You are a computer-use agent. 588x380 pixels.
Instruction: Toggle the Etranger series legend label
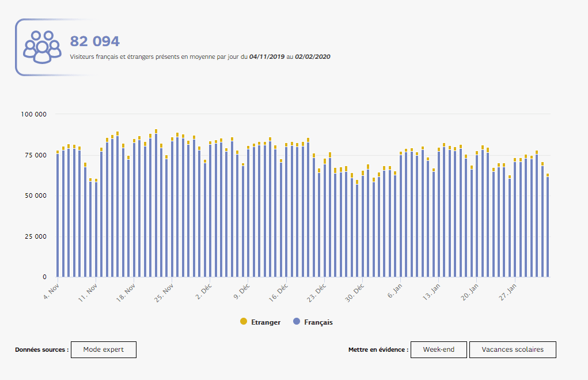[265, 322]
